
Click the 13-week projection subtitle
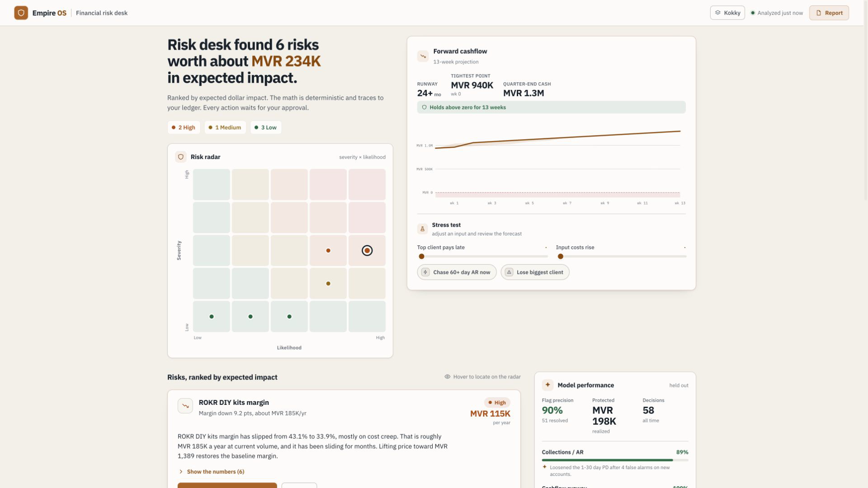456,62
